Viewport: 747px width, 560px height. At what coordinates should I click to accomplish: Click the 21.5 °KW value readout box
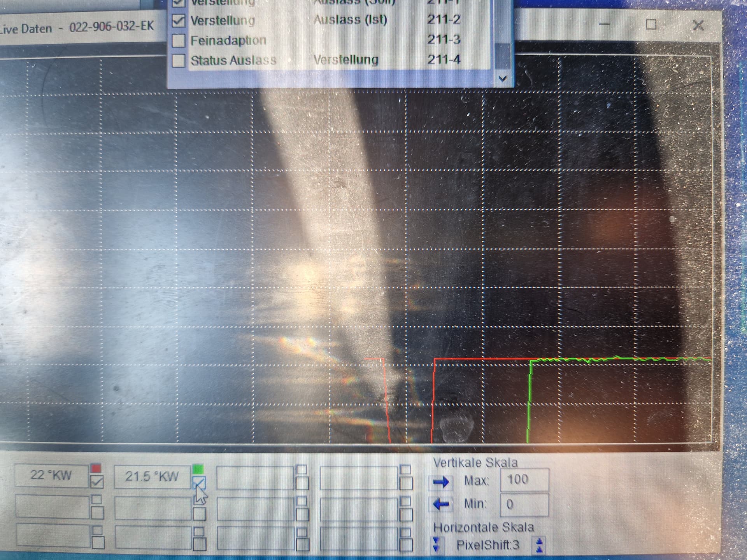[x=152, y=476]
